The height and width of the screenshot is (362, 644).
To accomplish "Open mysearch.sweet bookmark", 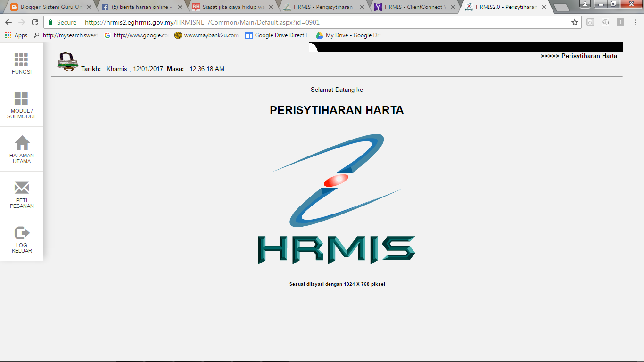I will click(x=65, y=35).
